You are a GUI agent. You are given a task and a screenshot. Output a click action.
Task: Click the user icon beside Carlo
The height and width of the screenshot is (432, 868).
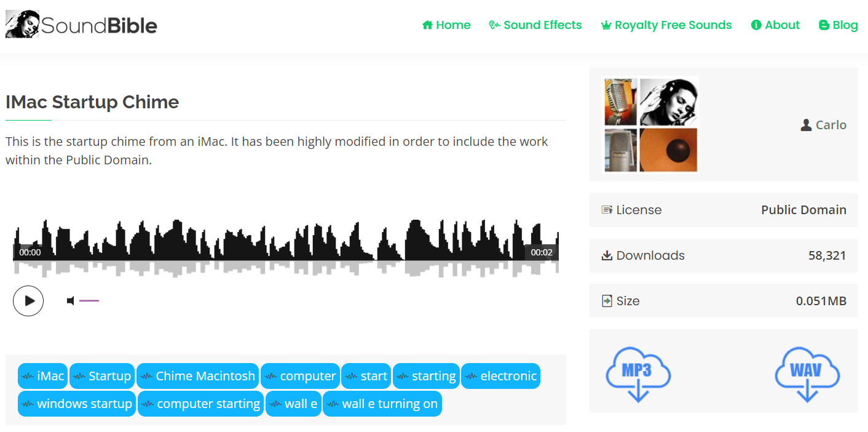807,125
